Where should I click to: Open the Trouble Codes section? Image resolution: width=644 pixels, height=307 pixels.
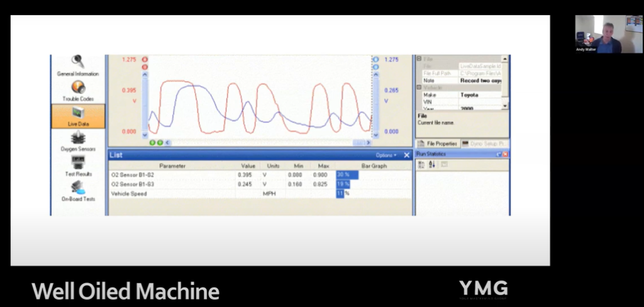78,90
